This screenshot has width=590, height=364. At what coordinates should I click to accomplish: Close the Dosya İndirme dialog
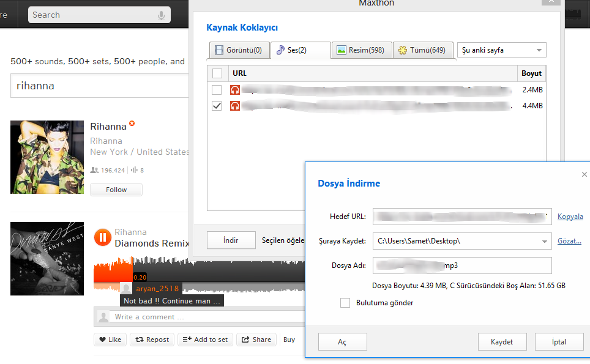(584, 174)
